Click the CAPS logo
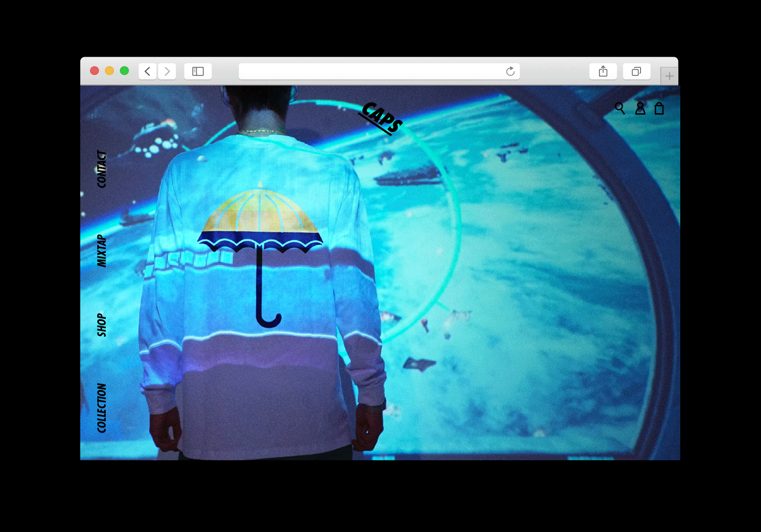 click(x=380, y=118)
